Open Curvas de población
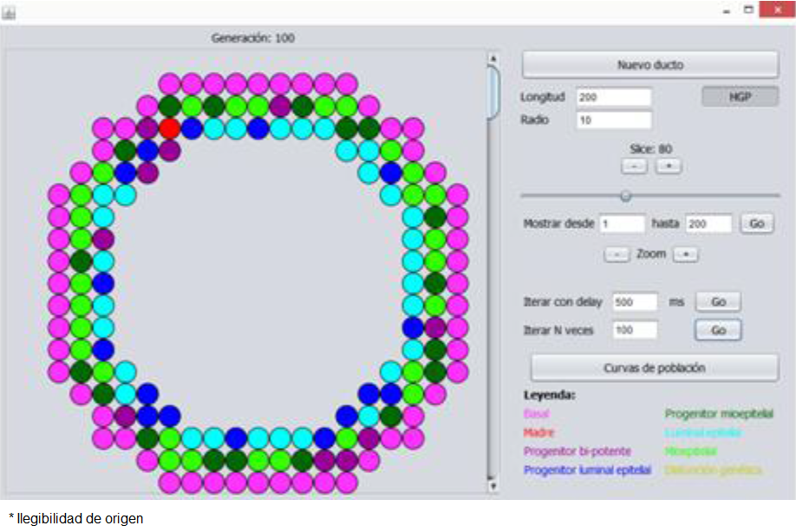 655,367
